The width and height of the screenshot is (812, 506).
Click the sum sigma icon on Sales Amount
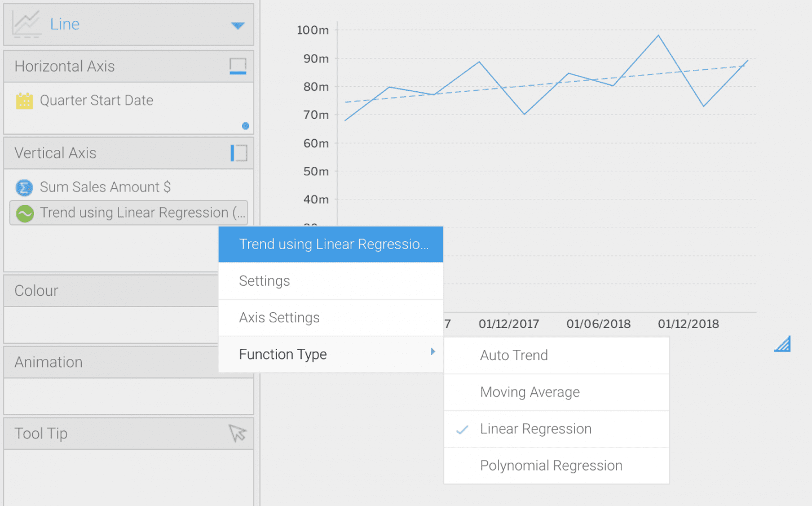tap(24, 187)
